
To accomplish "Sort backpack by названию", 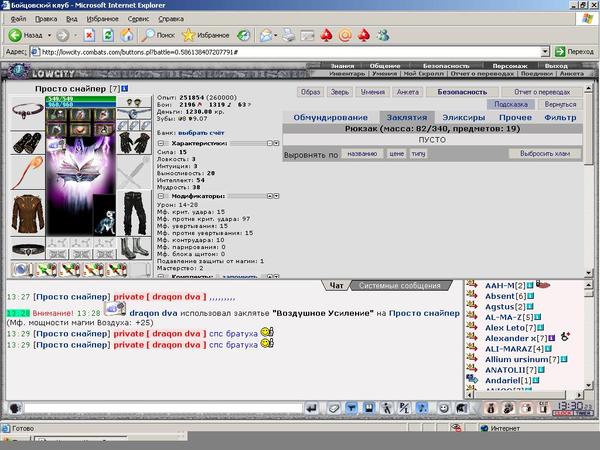I will 362,154.
